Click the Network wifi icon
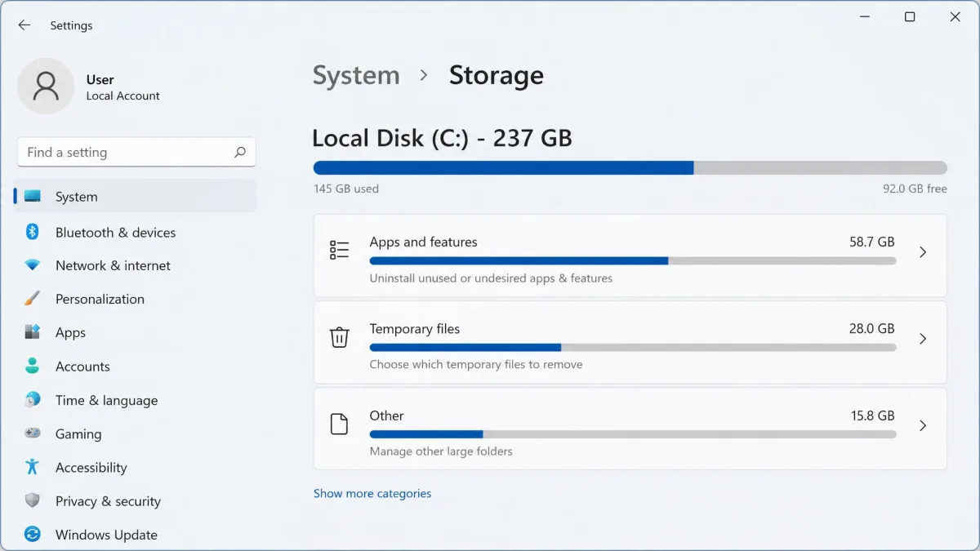The height and width of the screenshot is (551, 980). (x=33, y=265)
